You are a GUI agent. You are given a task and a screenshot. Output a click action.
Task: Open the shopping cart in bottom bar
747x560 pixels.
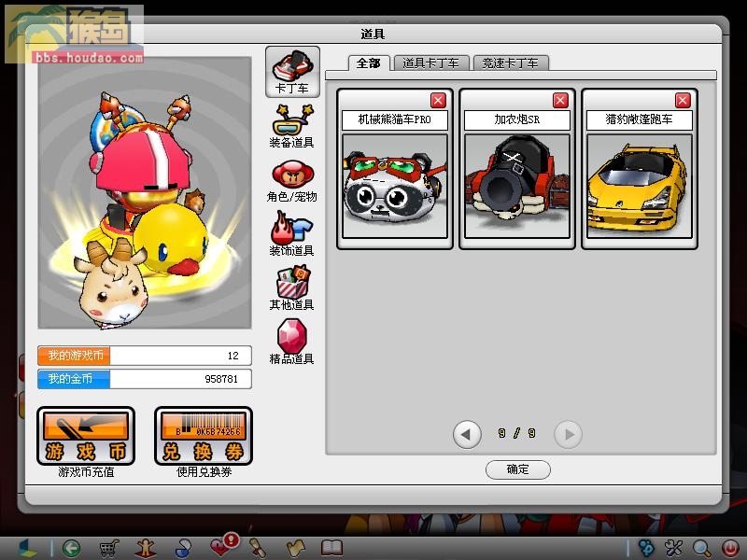pos(108,548)
